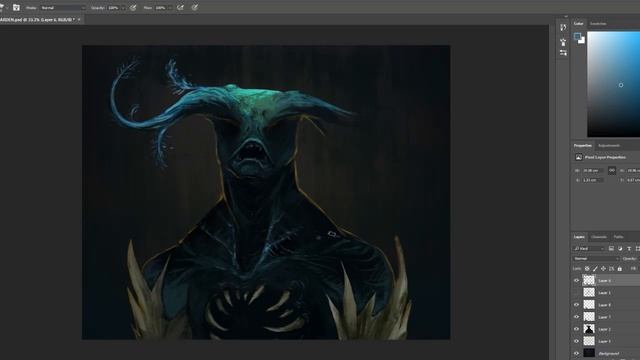Screen dimensions: 640x360
Task: Open the Flow slider arrow in options bar
Action: point(170,8)
